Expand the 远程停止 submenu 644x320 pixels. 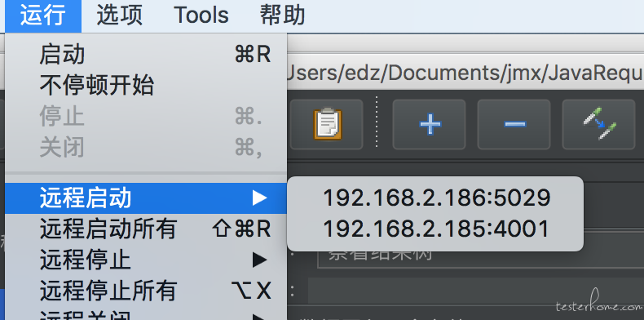pos(146,260)
